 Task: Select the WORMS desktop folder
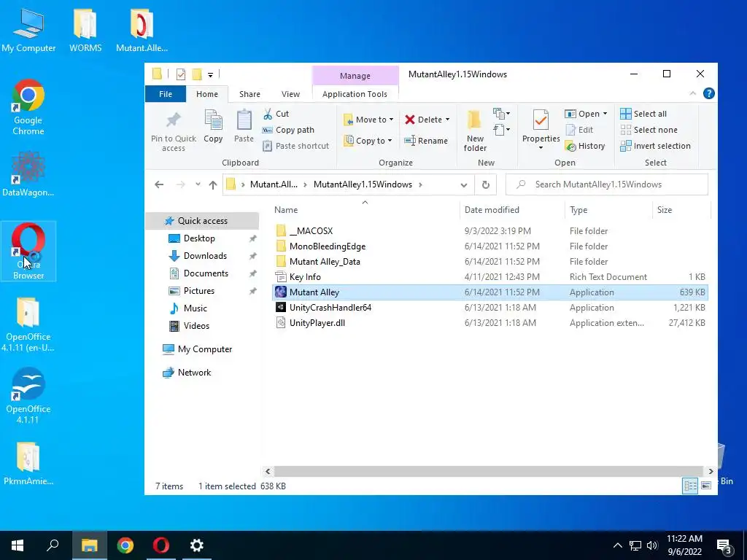[85, 30]
